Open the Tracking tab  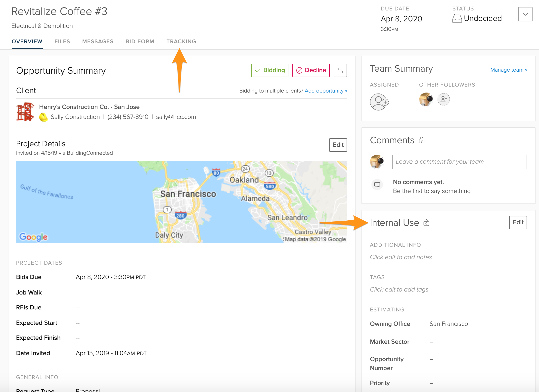(181, 42)
